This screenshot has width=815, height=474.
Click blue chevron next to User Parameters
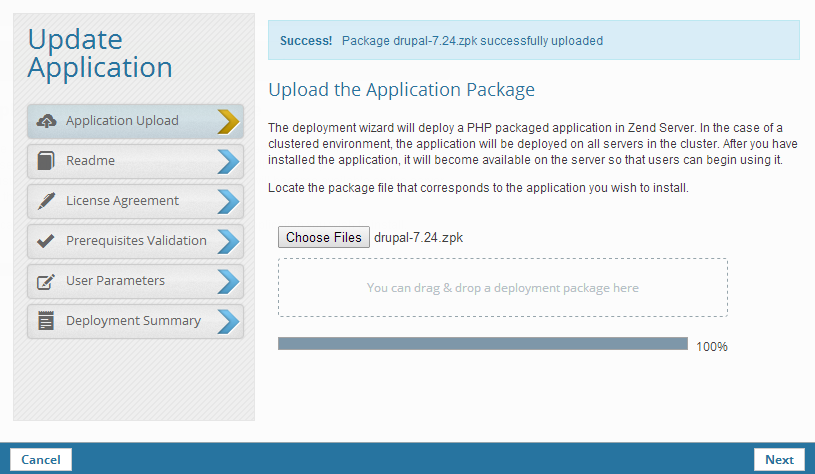(228, 281)
